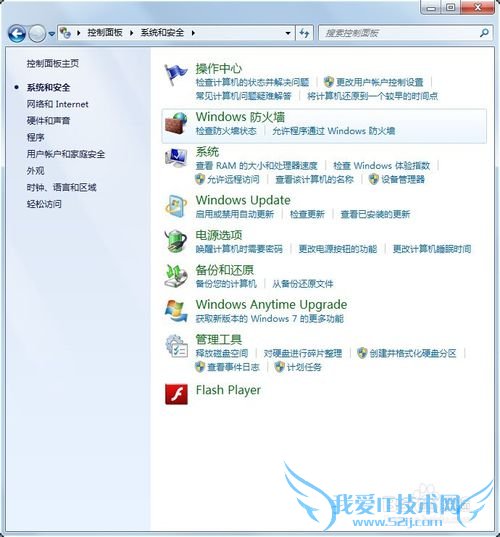Select 硬件和声音 in the sidebar

pyautogui.click(x=48, y=121)
